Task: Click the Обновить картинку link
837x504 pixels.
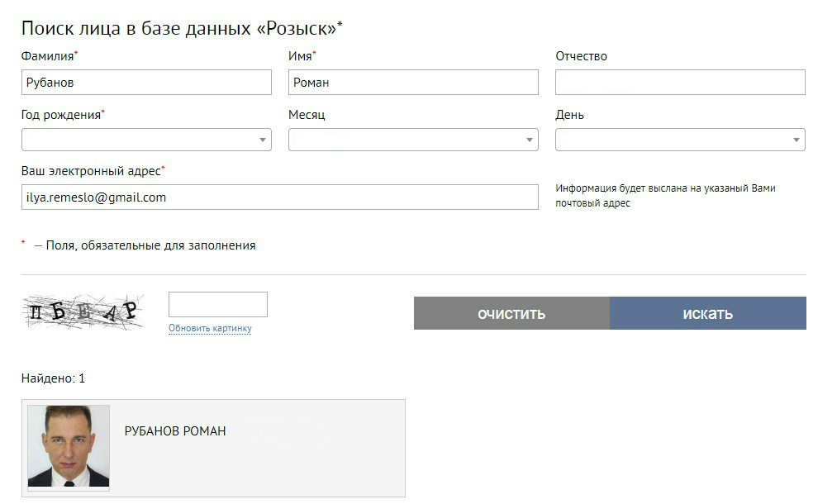Action: point(210,329)
